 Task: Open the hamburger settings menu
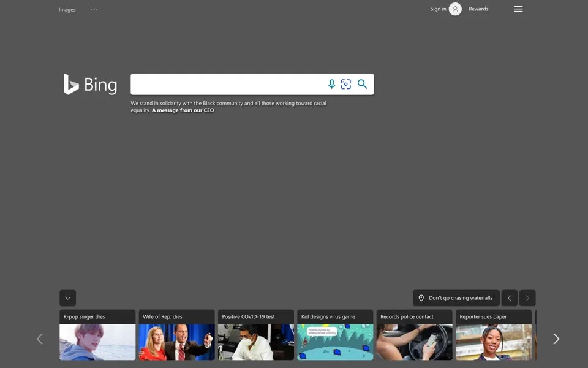(518, 9)
